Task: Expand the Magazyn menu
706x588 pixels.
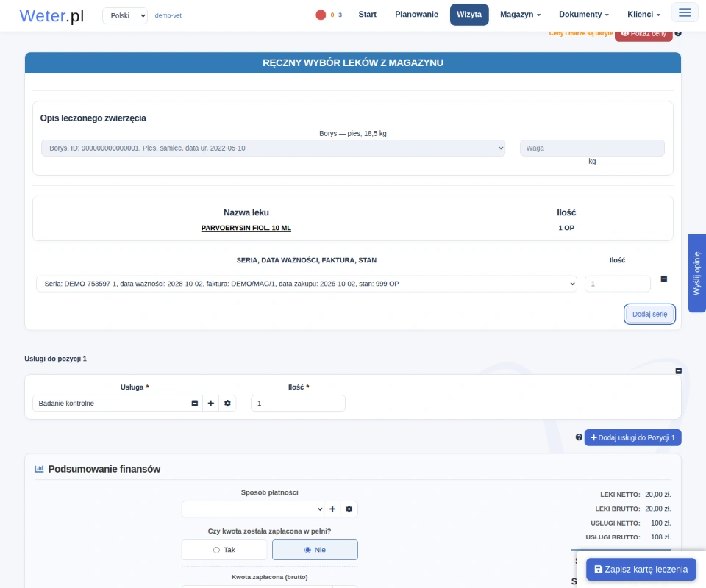Action: coord(521,15)
